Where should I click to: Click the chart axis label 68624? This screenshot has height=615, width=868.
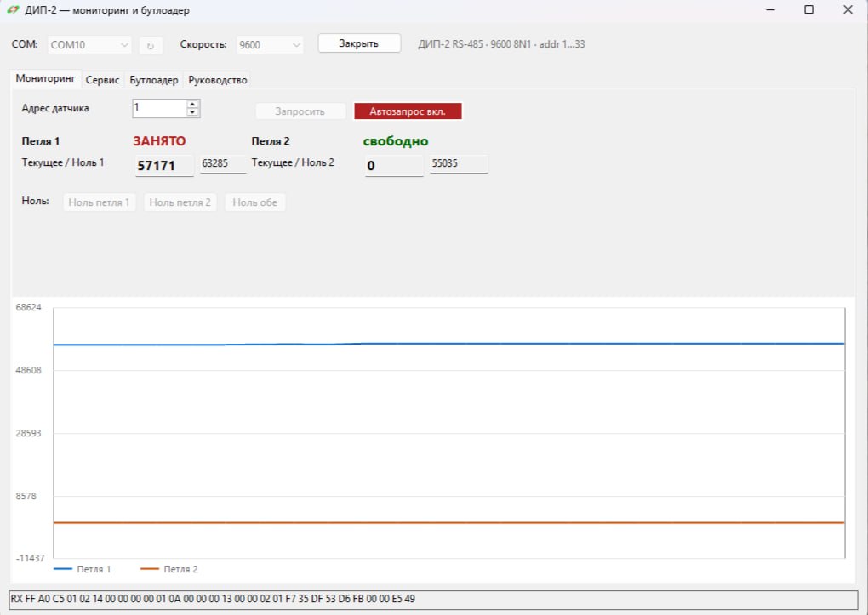point(28,307)
